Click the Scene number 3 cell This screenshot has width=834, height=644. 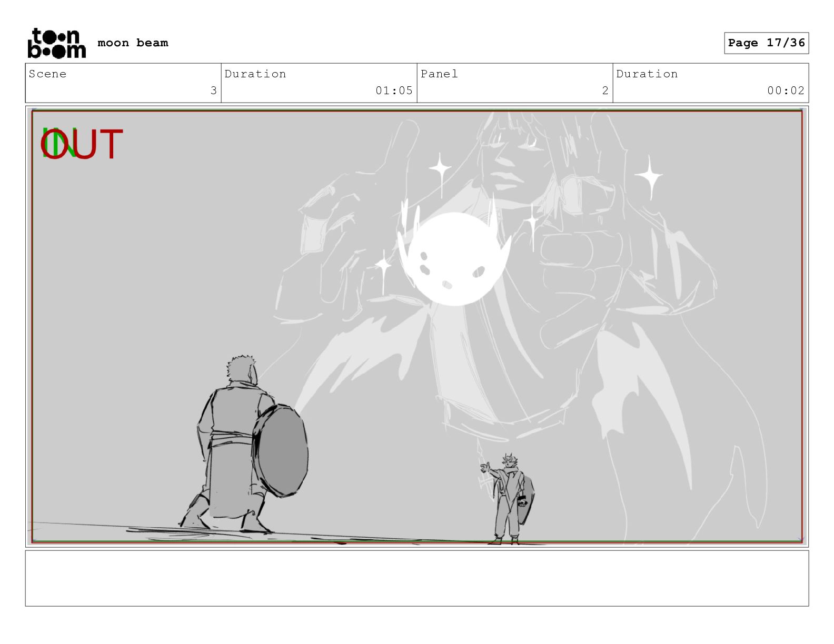pyautogui.click(x=123, y=83)
